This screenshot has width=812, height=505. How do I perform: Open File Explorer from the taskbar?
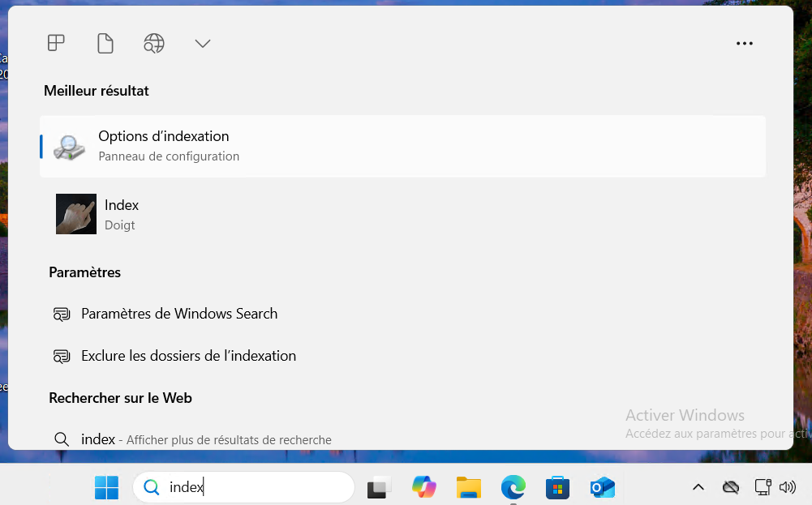click(x=469, y=487)
